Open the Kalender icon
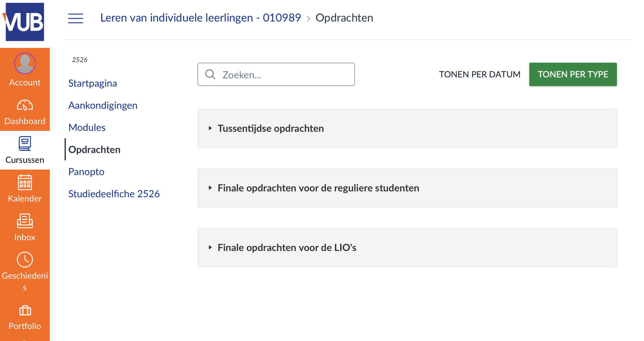Screen dimensions: 644x341 [25, 182]
